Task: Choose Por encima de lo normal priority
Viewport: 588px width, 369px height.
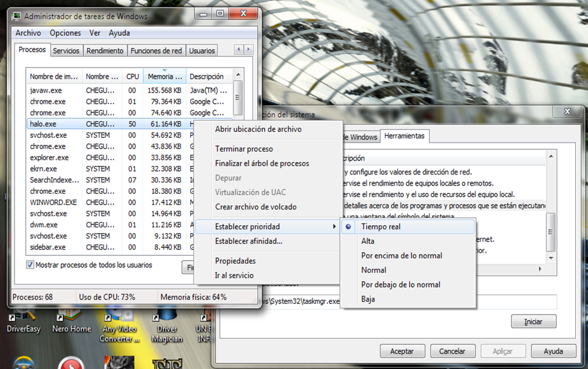Action: (407, 255)
